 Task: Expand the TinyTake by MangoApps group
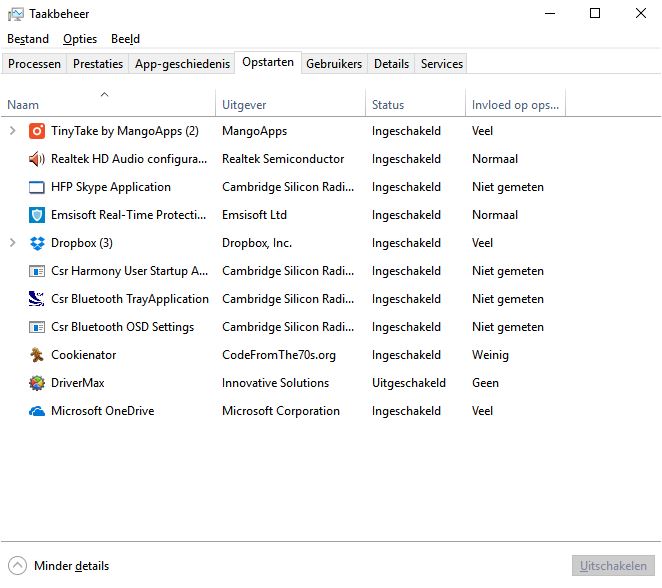[13, 131]
